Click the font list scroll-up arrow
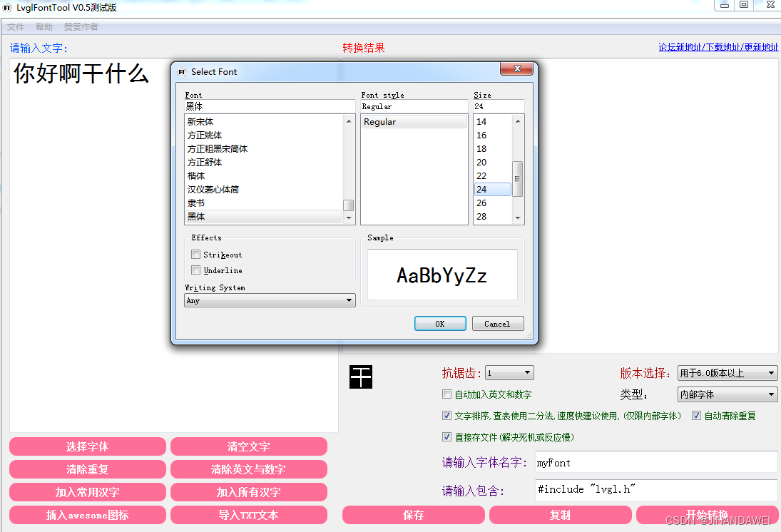The height and width of the screenshot is (532, 781). 349,121
